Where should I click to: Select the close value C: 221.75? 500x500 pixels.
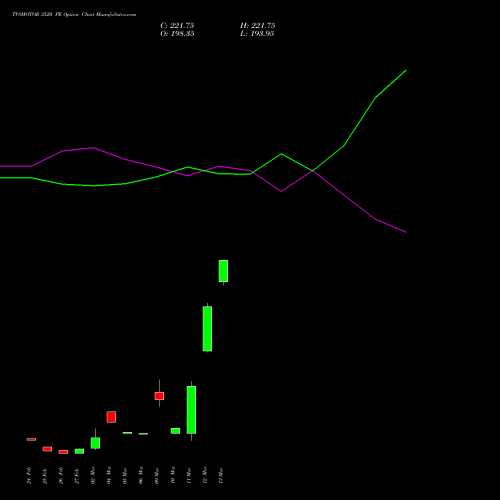(x=177, y=26)
